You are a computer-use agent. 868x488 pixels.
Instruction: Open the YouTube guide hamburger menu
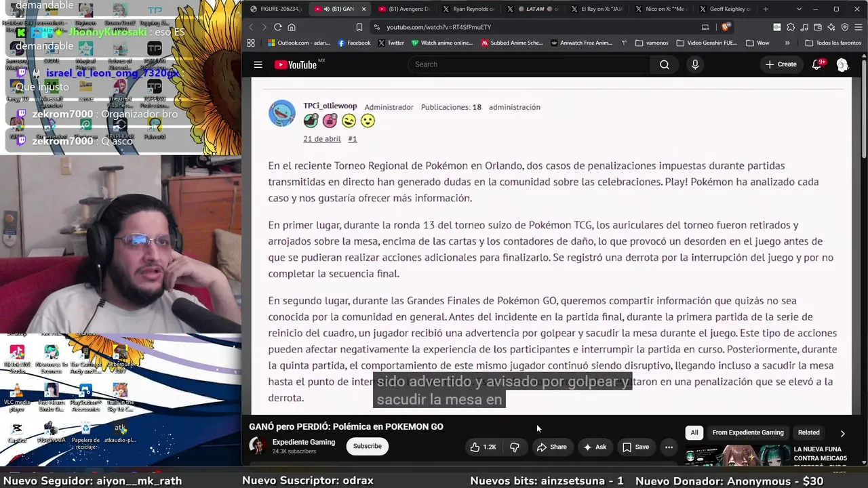pyautogui.click(x=258, y=64)
